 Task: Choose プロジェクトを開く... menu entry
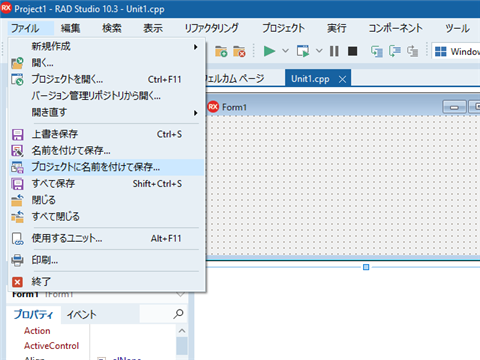pyautogui.click(x=106, y=79)
